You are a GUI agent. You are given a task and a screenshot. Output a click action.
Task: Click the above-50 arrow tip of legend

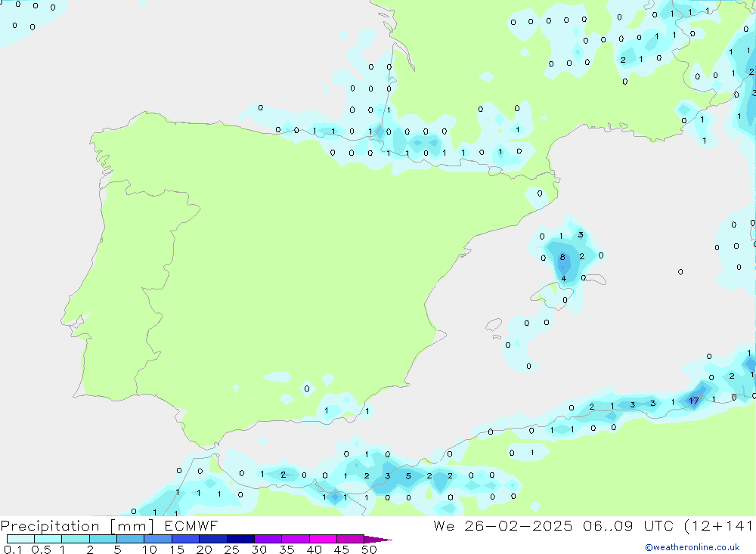[378, 539]
